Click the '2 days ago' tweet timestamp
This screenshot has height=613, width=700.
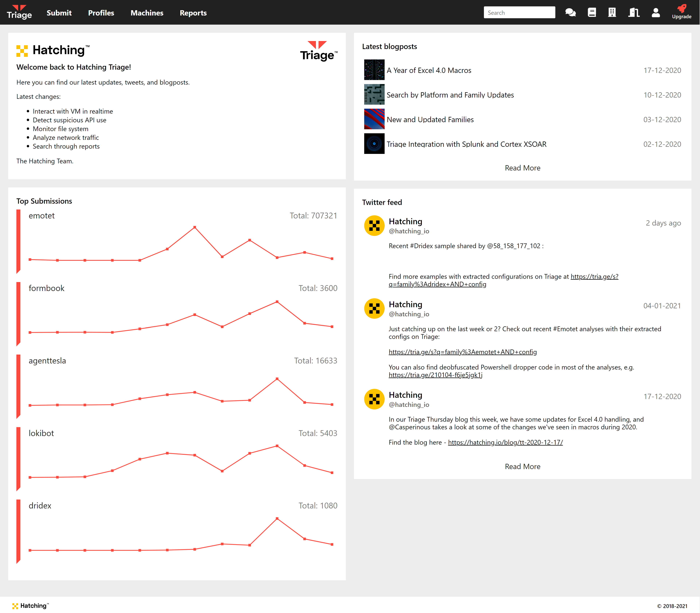click(663, 223)
